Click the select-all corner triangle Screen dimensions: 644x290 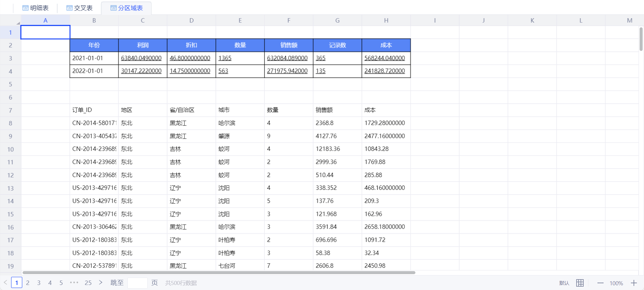(18, 23)
